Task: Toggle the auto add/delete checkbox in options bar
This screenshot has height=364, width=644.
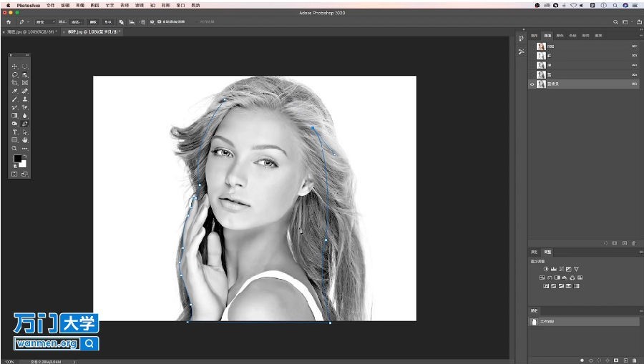Action: (159, 21)
